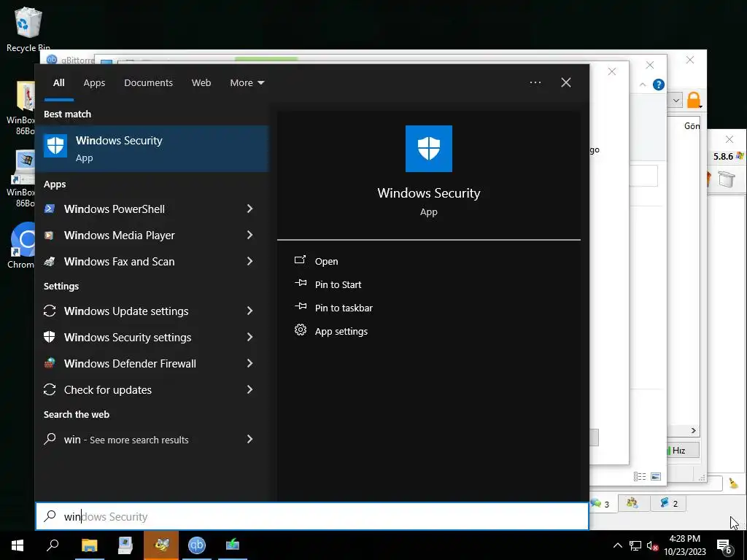This screenshot has width=747, height=560.
Task: Click the taskbar search magnifier icon
Action: (53, 545)
